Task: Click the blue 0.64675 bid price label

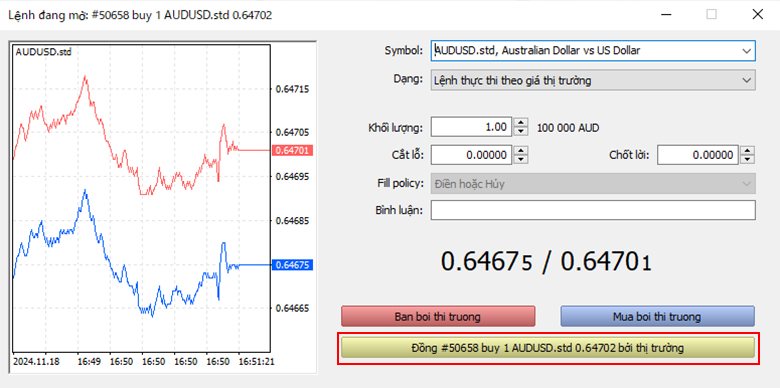Action: pyautogui.click(x=292, y=265)
